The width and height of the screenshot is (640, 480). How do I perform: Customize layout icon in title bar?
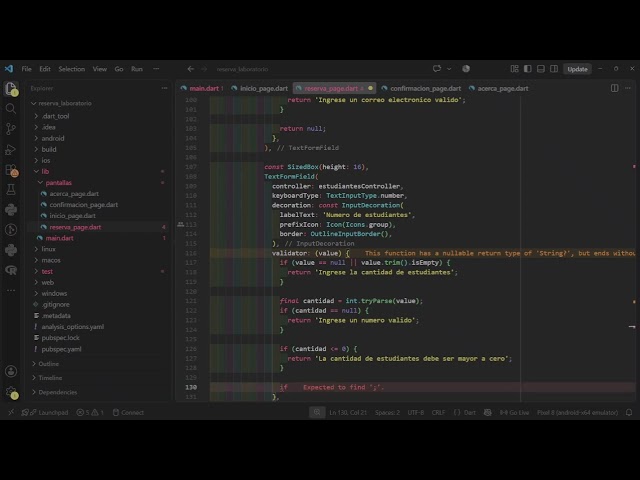click(x=514, y=69)
